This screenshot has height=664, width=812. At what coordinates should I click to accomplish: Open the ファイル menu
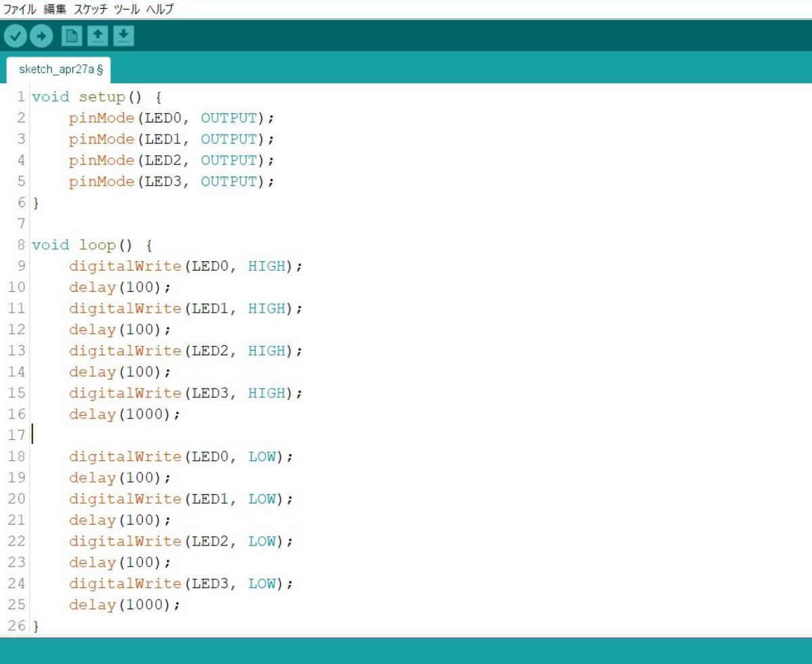(20, 9)
